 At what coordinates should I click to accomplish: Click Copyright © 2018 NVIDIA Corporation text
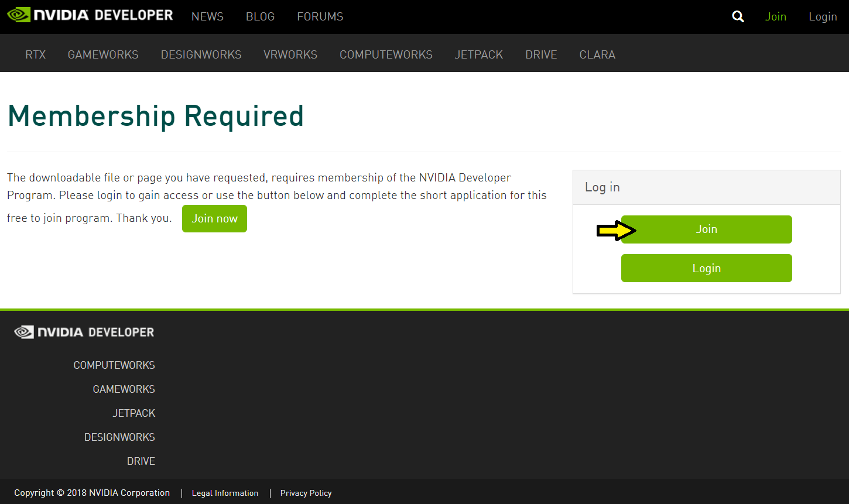[92, 493]
